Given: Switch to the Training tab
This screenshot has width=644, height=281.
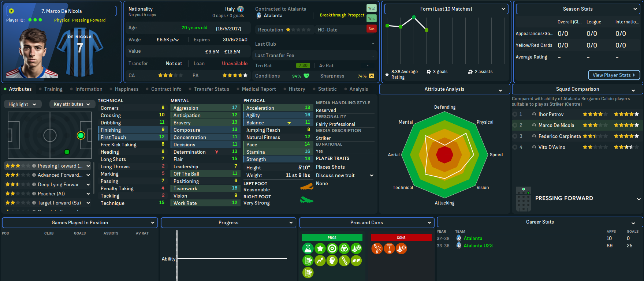Looking at the screenshot, I should 53,89.
